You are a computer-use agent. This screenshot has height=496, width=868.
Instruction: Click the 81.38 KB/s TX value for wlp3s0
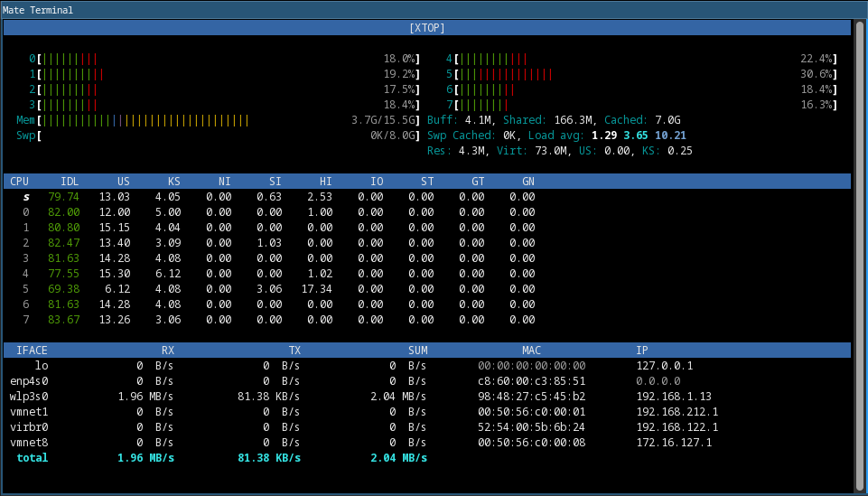(x=269, y=397)
